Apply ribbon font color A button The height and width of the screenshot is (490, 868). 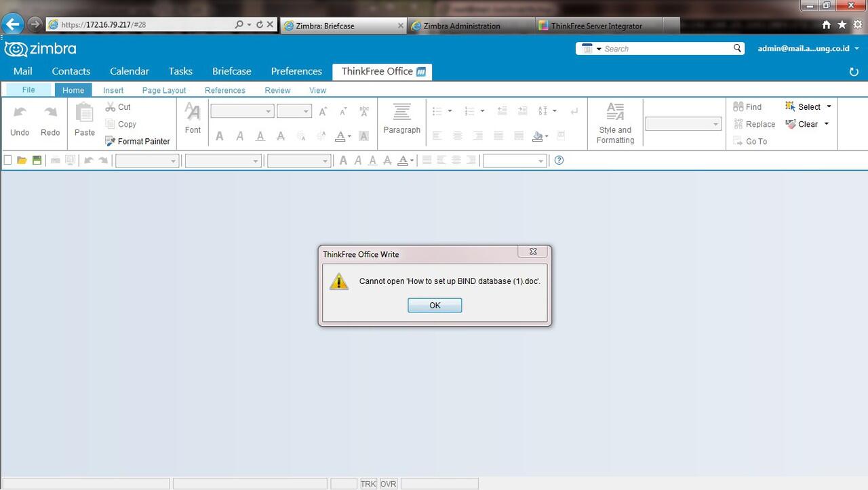(x=340, y=136)
